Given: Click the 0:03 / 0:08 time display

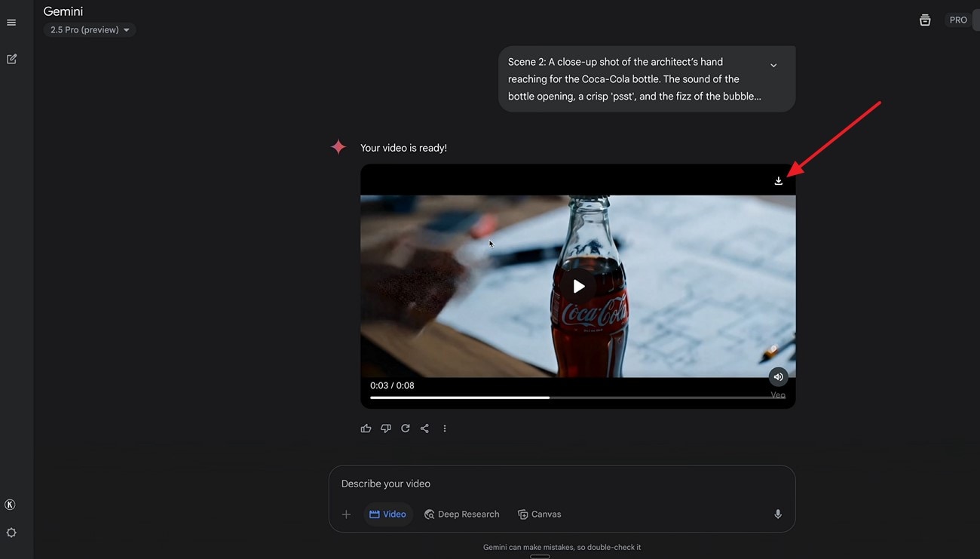Looking at the screenshot, I should point(392,385).
